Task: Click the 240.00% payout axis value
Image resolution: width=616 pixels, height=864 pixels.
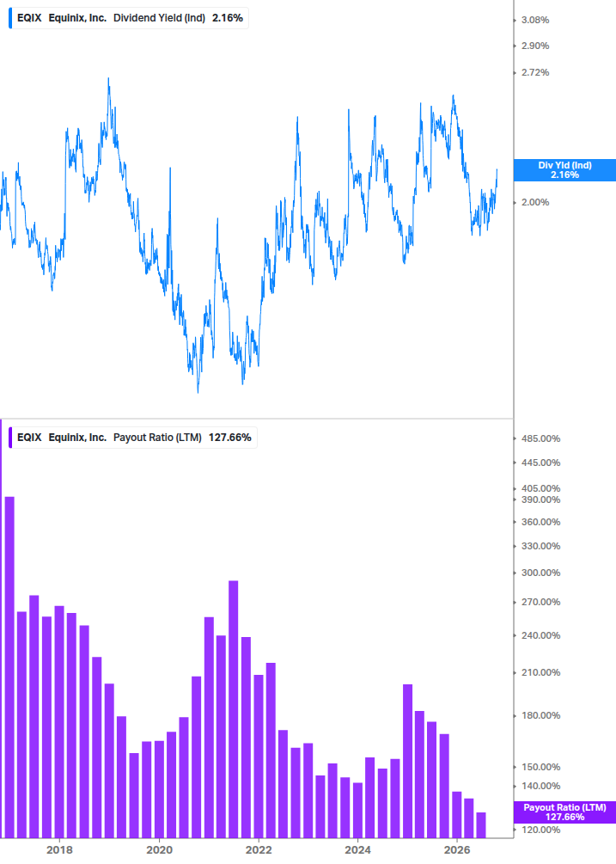Action: (x=540, y=635)
